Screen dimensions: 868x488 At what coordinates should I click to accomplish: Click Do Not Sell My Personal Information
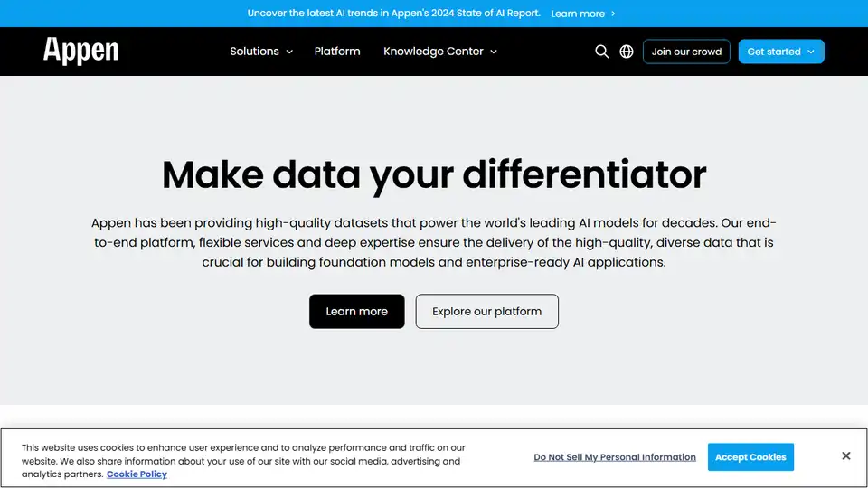point(615,457)
